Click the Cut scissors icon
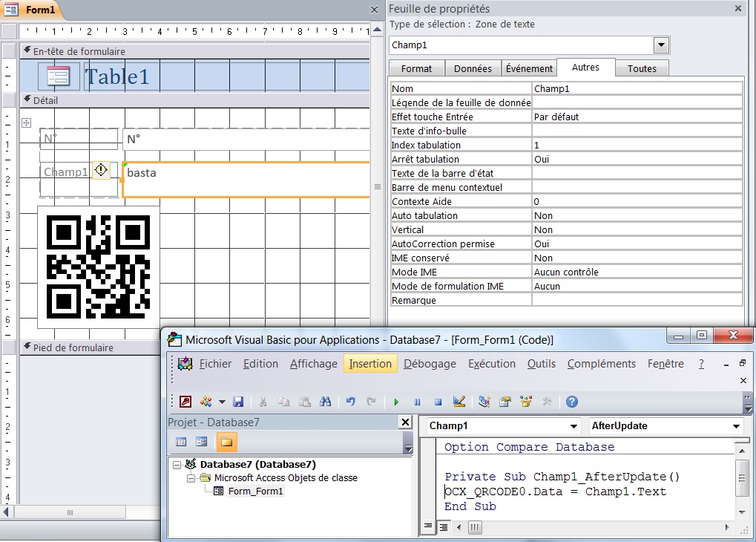The width and height of the screenshot is (756, 542). (263, 402)
